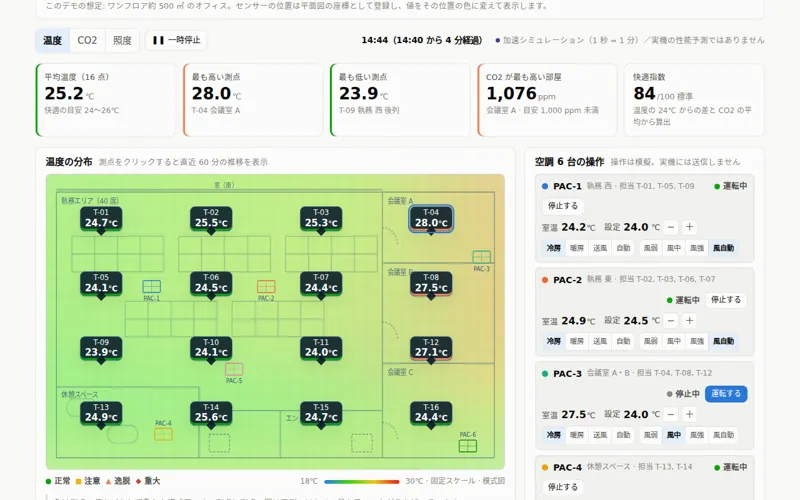The image size is (800, 500).
Task: Increase PAC-1 set temperature with plus
Action: [x=689, y=227]
